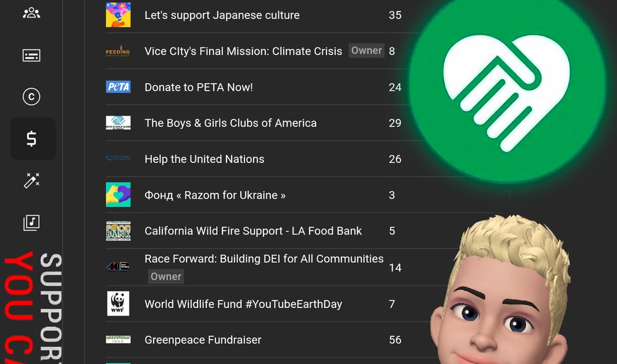Viewport: 617px width, 364px height.
Task: Click the Owner badge beside Climate Crisis
Action: coord(366,50)
